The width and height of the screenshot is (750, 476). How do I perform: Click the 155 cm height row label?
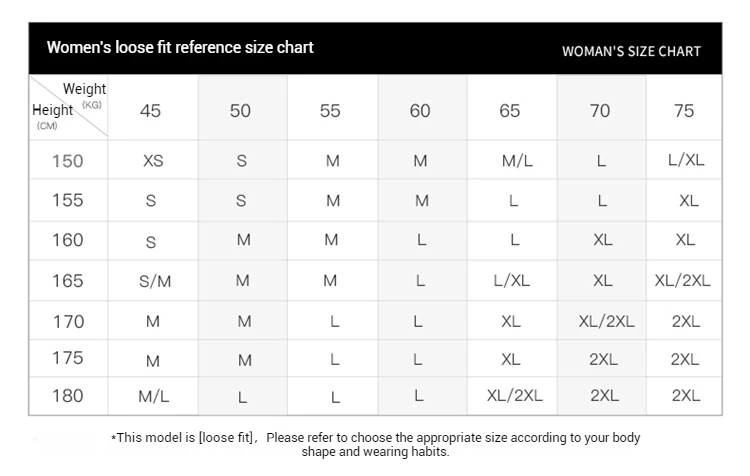click(x=68, y=200)
